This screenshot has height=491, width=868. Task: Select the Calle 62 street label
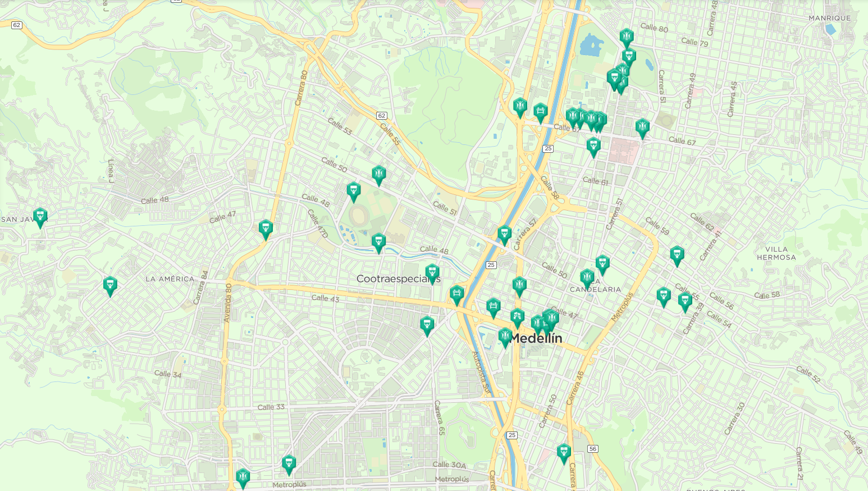702,222
